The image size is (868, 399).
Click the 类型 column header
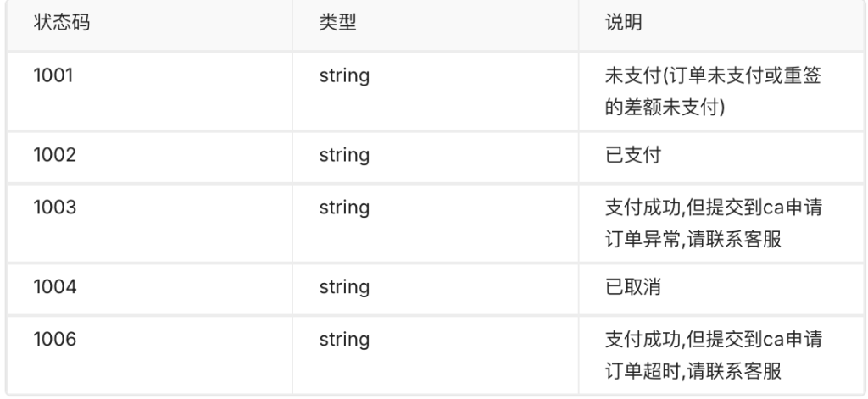pyautogui.click(x=337, y=22)
